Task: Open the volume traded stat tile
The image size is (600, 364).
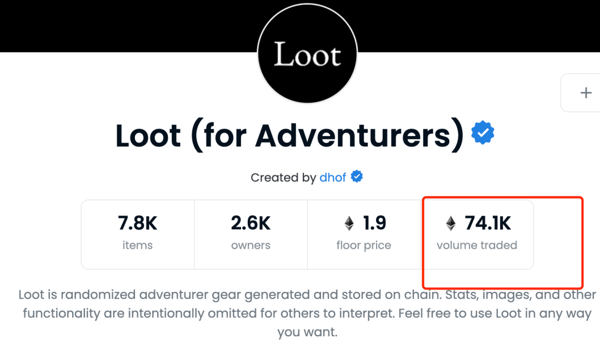Action: point(477,234)
